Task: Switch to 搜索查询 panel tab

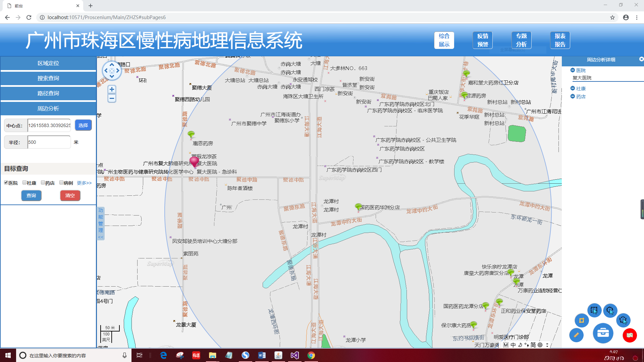Action: point(48,78)
